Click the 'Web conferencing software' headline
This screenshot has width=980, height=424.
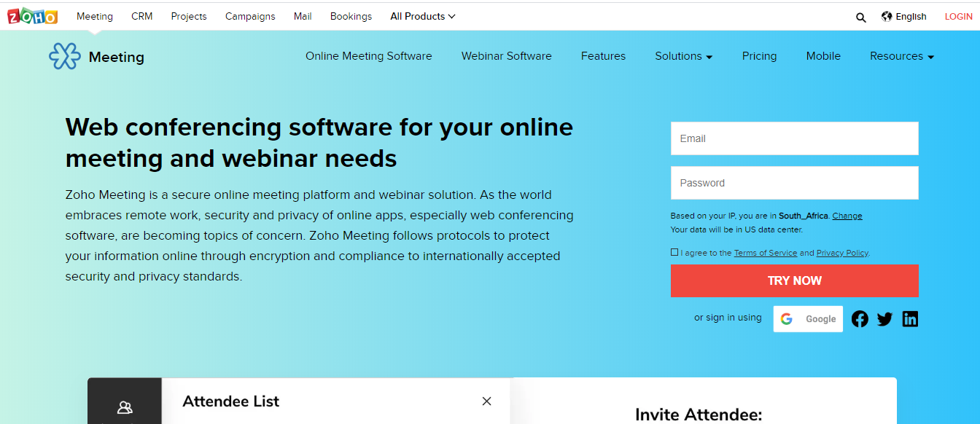[319, 142]
